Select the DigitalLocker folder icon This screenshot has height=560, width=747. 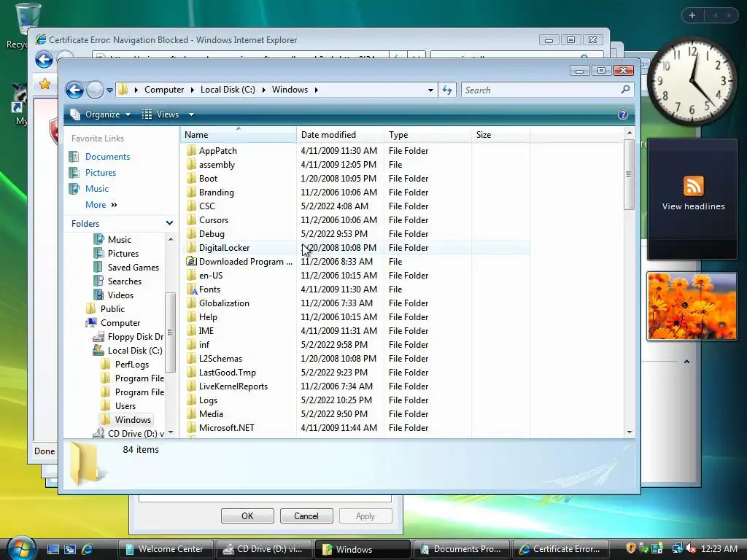click(192, 247)
